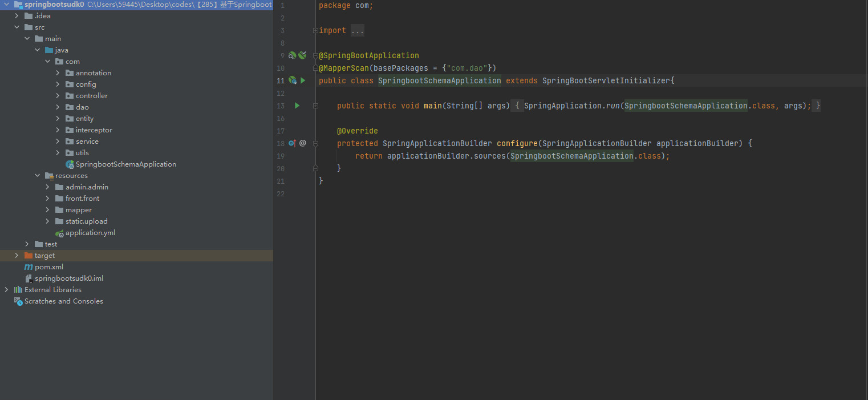Click the blue java source folder icon
The image size is (868, 400).
pos(49,50)
